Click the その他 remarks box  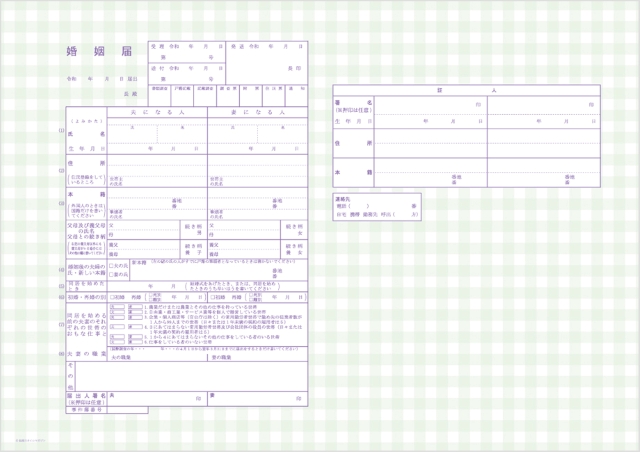coord(191,376)
